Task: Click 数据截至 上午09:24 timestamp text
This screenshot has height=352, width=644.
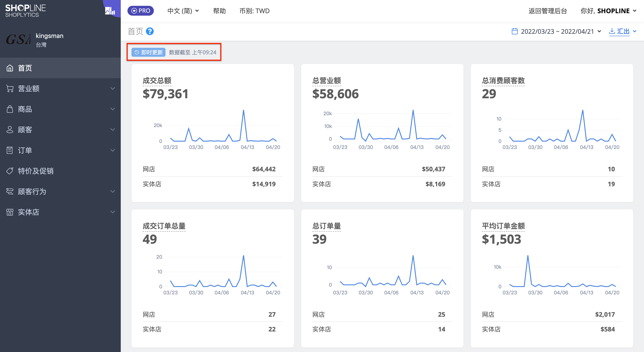Action: [x=193, y=52]
